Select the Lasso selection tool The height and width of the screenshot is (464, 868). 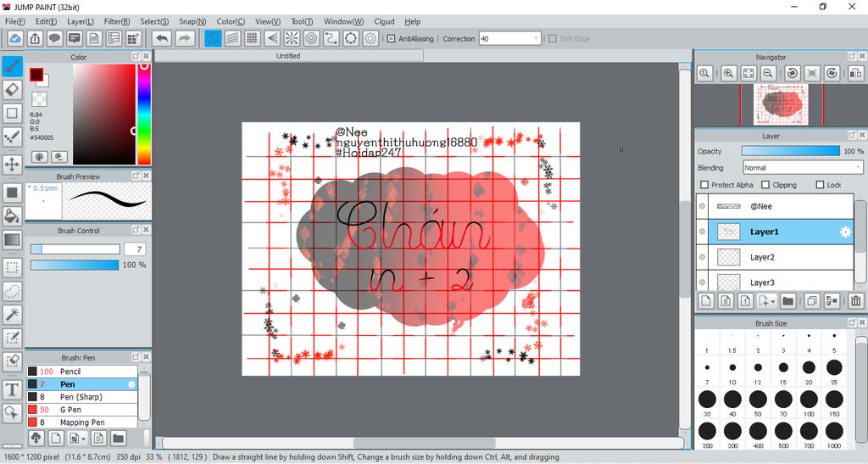[x=12, y=291]
